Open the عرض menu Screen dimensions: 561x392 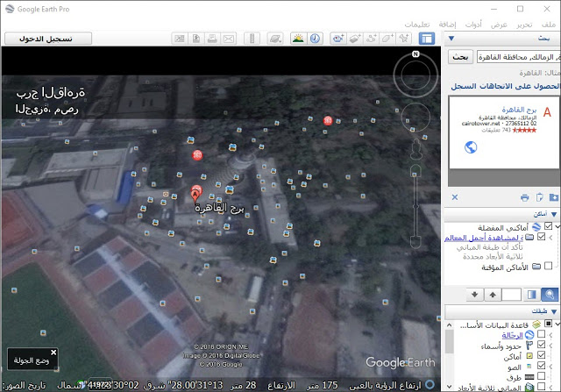point(499,25)
